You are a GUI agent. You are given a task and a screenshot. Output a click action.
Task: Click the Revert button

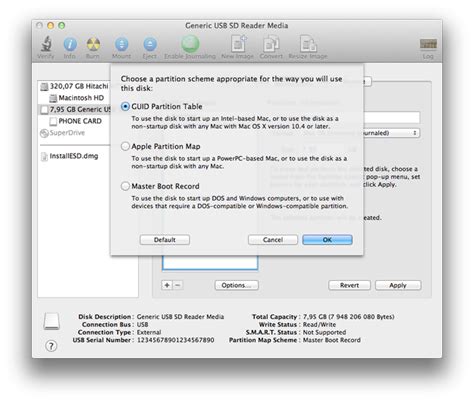point(349,285)
